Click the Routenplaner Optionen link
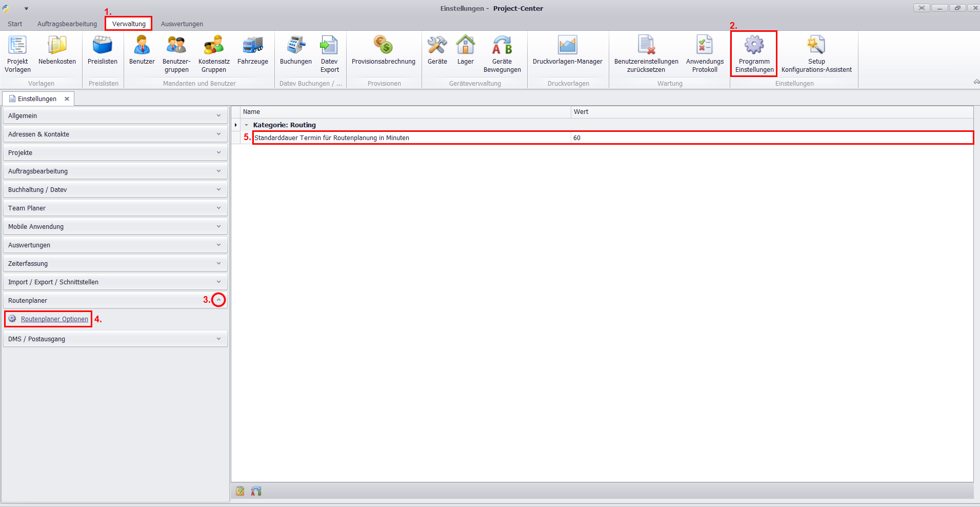Viewport: 980px width, 507px height. [x=54, y=319]
